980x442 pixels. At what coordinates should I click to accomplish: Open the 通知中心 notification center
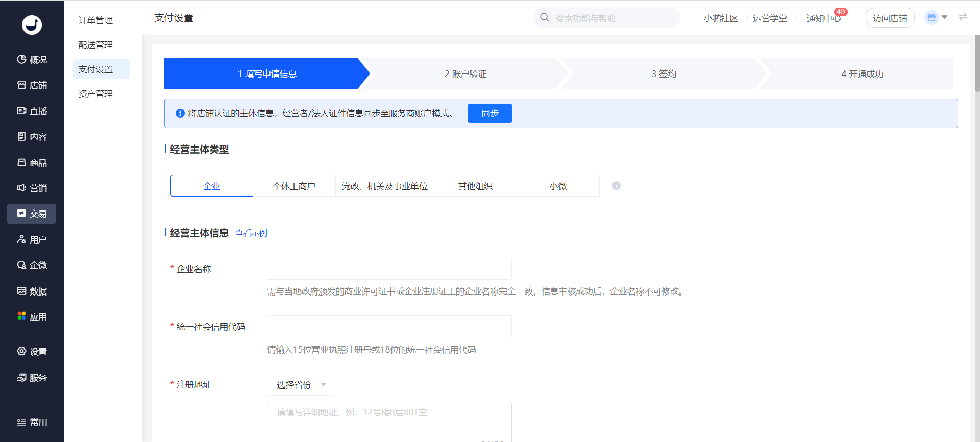click(x=824, y=18)
